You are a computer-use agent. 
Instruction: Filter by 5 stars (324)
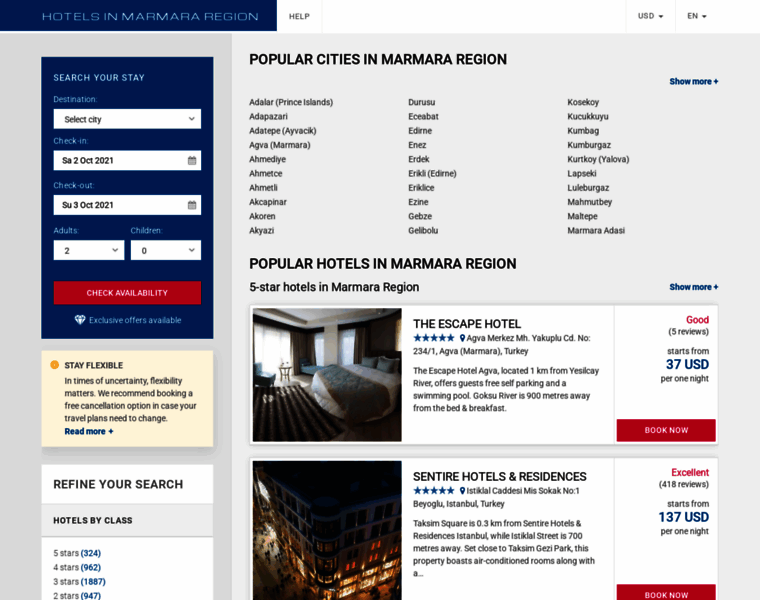[x=77, y=553]
